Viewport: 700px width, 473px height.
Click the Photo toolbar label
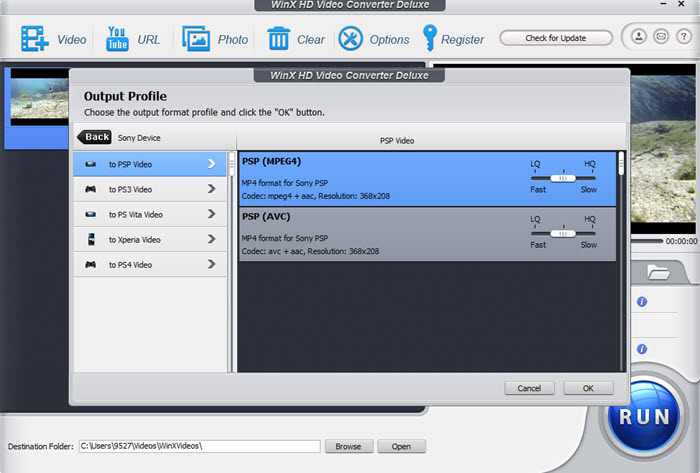233,40
